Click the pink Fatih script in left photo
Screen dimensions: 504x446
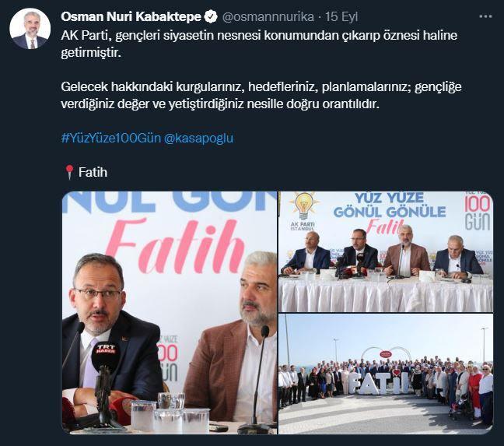coord(173,246)
